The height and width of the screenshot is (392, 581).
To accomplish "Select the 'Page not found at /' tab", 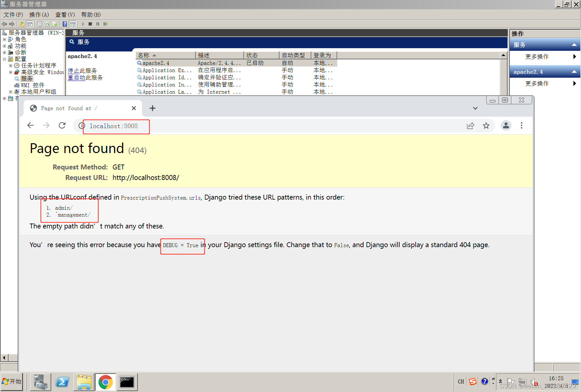I will [83, 108].
